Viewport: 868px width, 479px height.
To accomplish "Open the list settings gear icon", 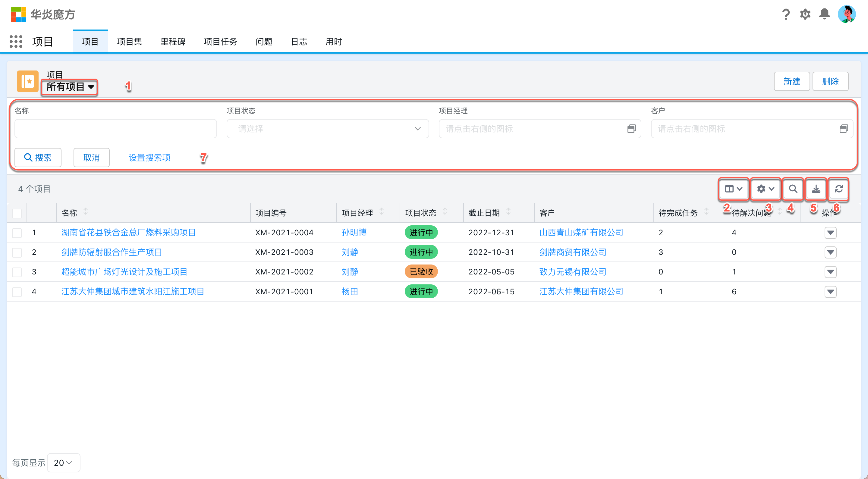I will point(765,189).
